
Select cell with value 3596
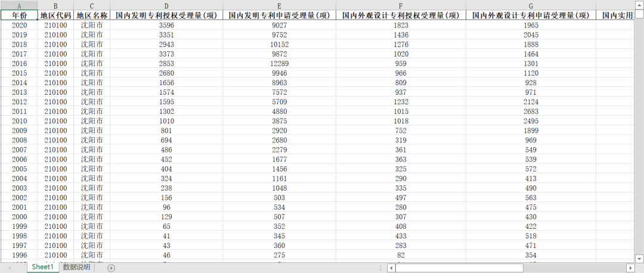[166, 25]
